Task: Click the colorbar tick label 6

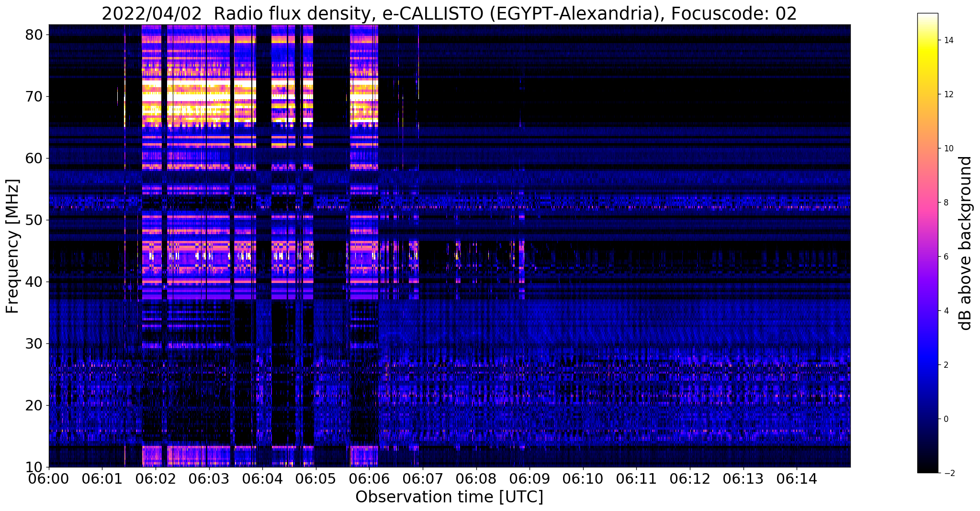Action: [946, 257]
